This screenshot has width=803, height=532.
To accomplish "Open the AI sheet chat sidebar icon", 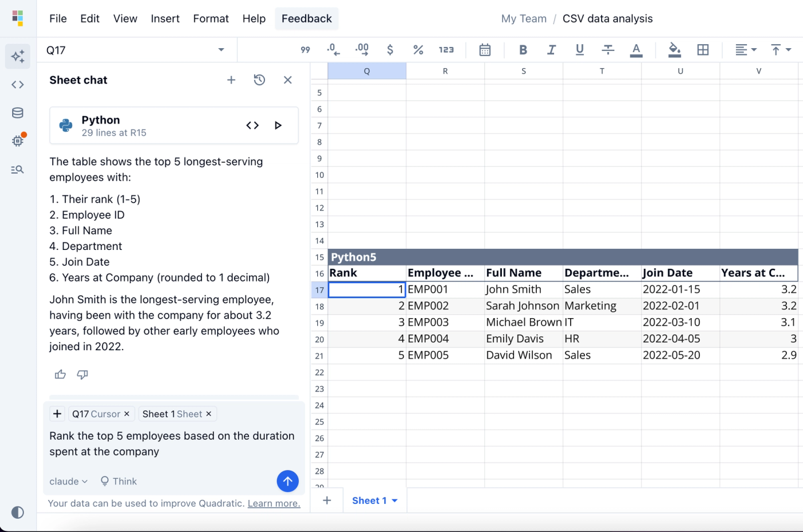I will click(18, 56).
